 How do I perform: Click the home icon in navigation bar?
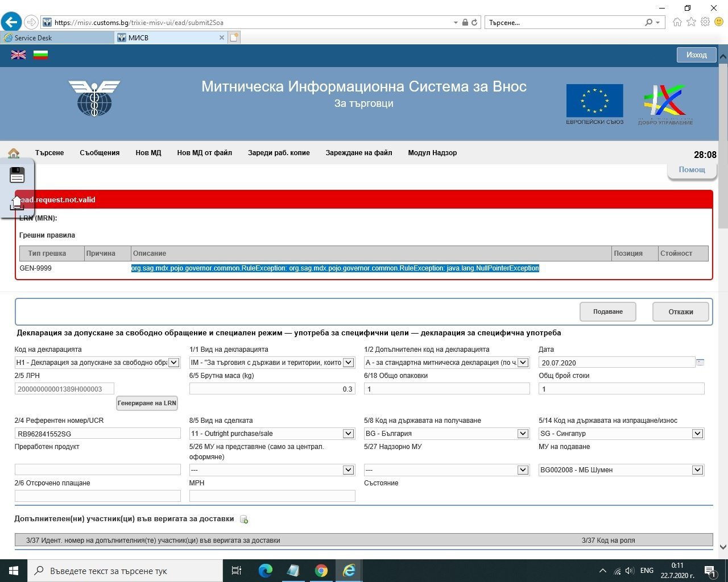click(14, 153)
